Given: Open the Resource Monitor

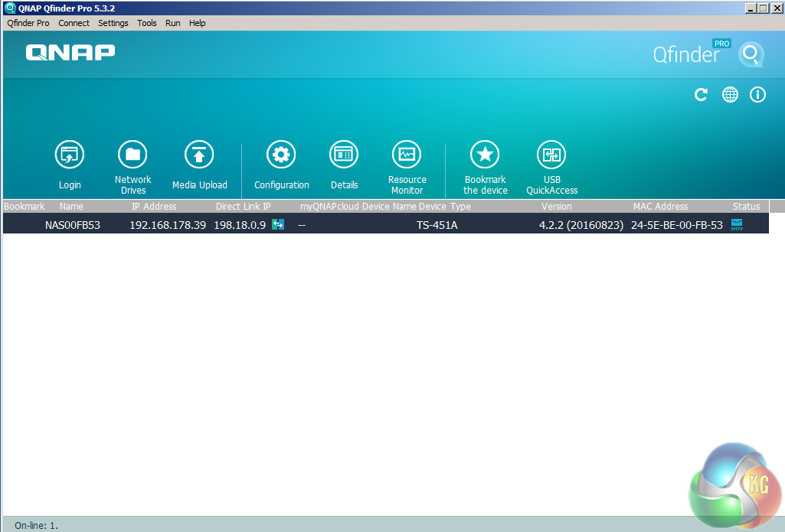Looking at the screenshot, I should (x=407, y=155).
